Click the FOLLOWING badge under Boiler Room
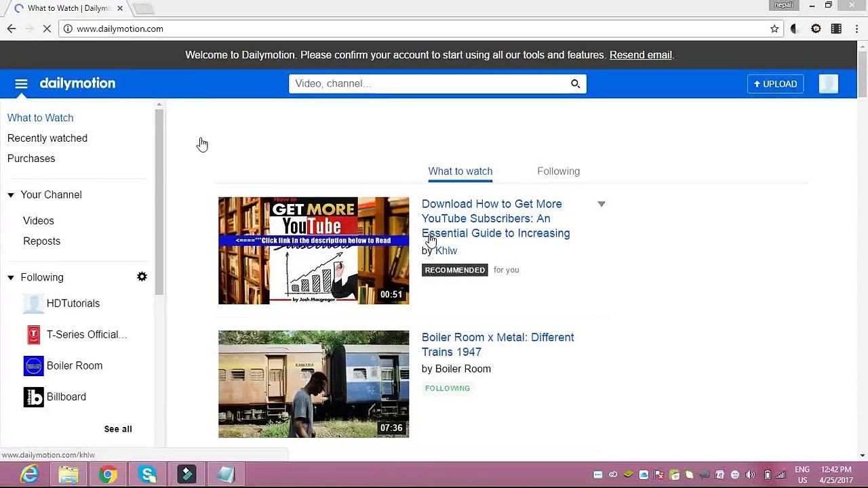Viewport: 868px width, 488px height. tap(448, 388)
